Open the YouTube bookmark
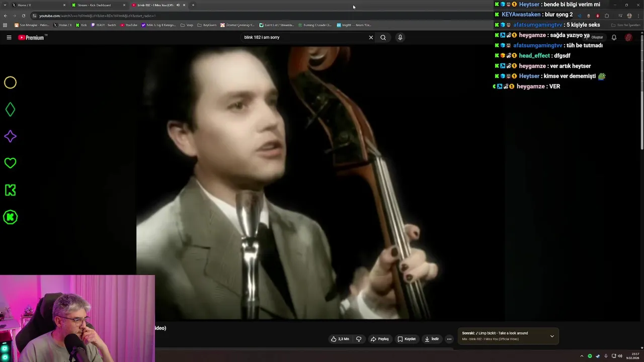Screen dimensions: 644x362 129,25
